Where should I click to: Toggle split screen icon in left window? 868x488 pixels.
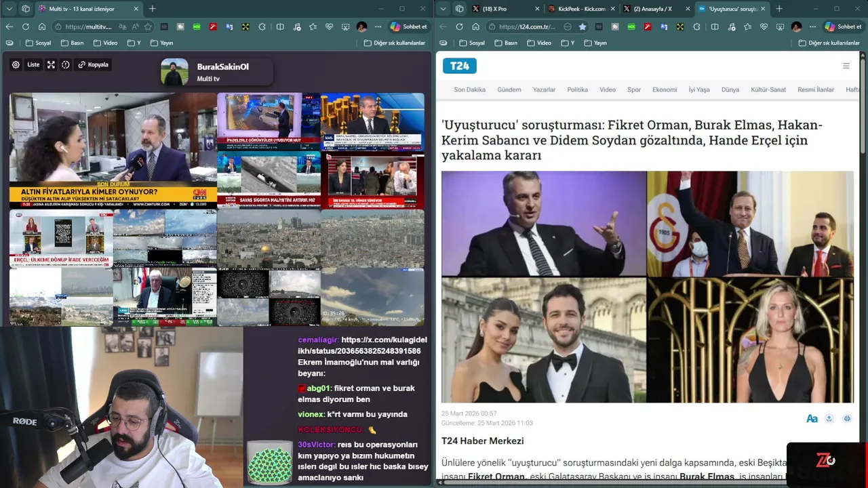(280, 26)
